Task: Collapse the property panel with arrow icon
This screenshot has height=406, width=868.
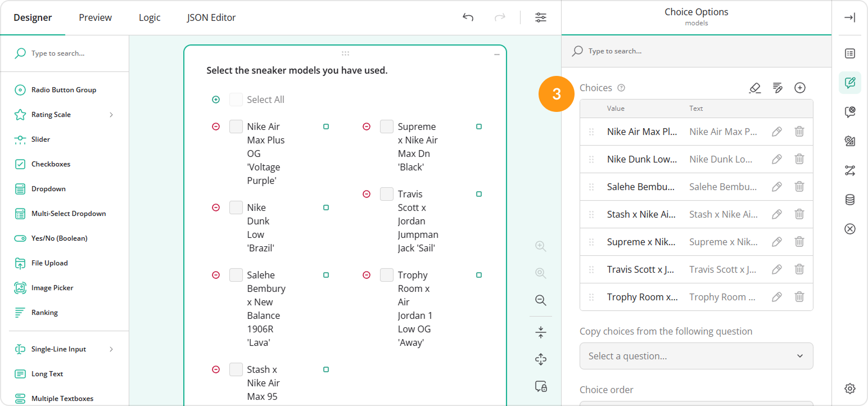Action: coord(850,17)
